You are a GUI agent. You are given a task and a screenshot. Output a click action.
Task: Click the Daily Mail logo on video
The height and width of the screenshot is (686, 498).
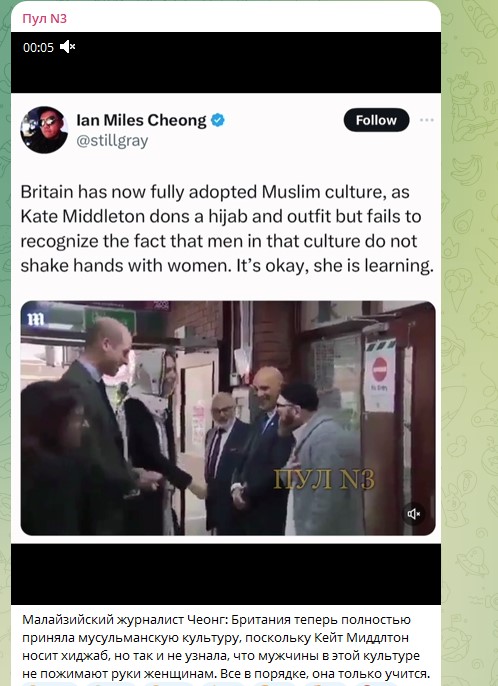[35, 319]
